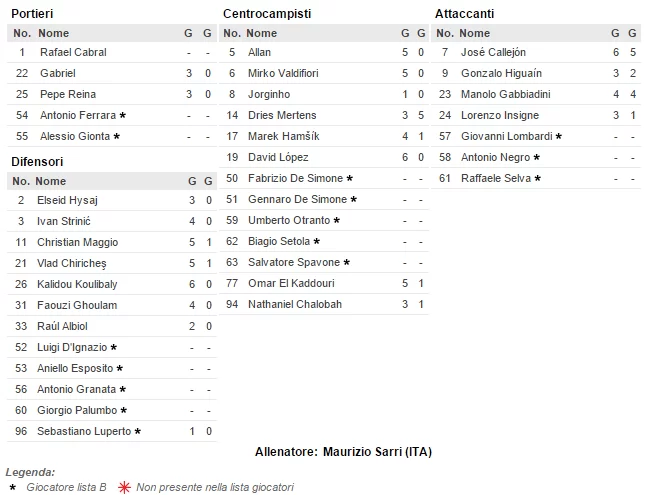Viewport: 647px width, 495px height.
Task: Click the star beside Fabrizio De Simone
Action: (350, 178)
